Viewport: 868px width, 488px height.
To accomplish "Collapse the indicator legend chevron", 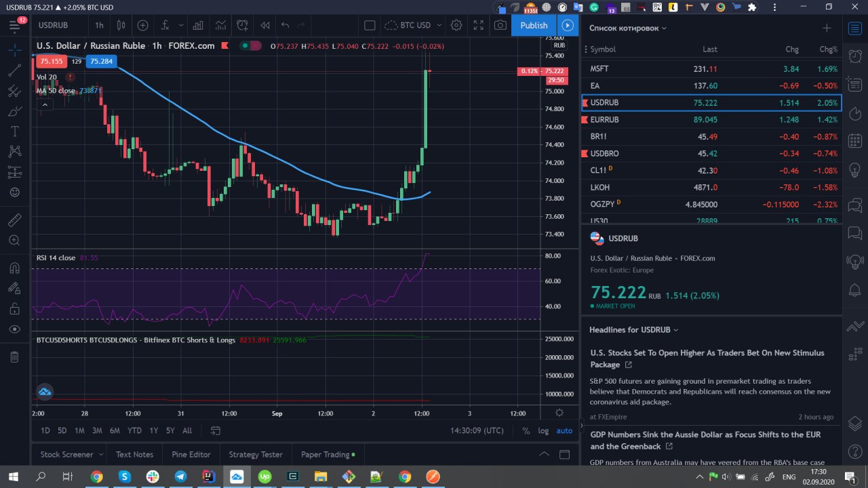I will pyautogui.click(x=45, y=104).
